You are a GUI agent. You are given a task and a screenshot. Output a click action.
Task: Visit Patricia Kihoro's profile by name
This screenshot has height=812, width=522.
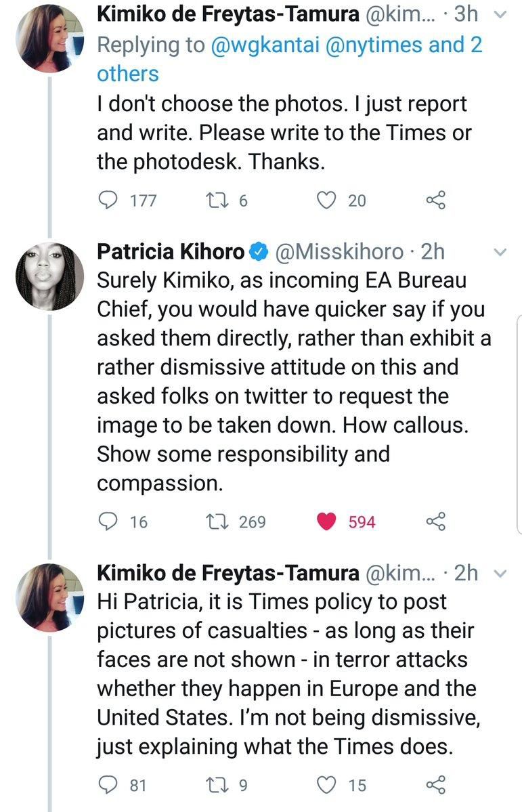171,252
